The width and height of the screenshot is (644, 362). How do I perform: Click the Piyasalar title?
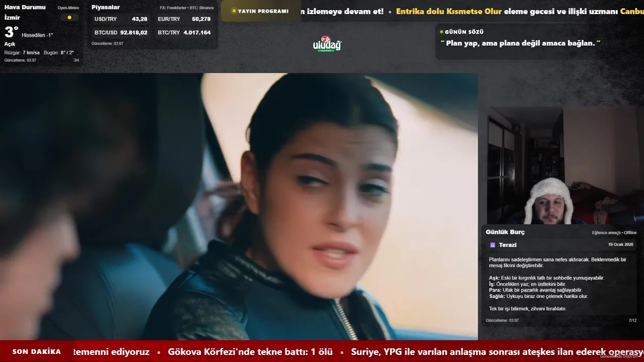tap(106, 7)
